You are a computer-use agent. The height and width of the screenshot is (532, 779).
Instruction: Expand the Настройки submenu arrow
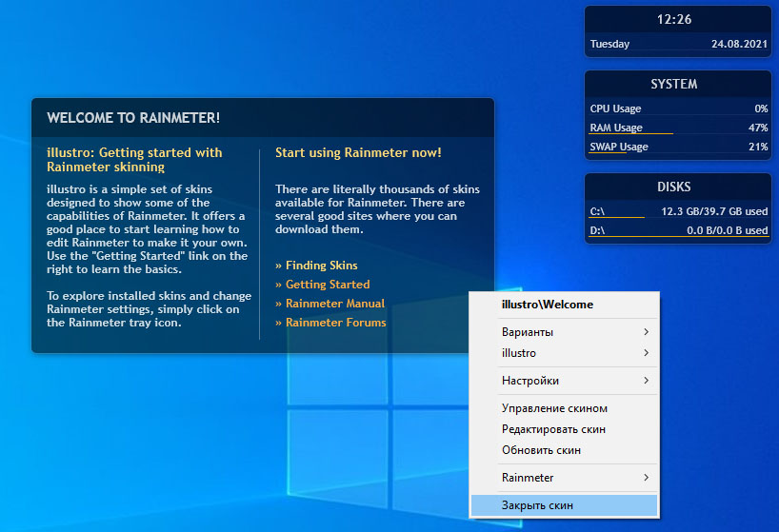tap(646, 381)
